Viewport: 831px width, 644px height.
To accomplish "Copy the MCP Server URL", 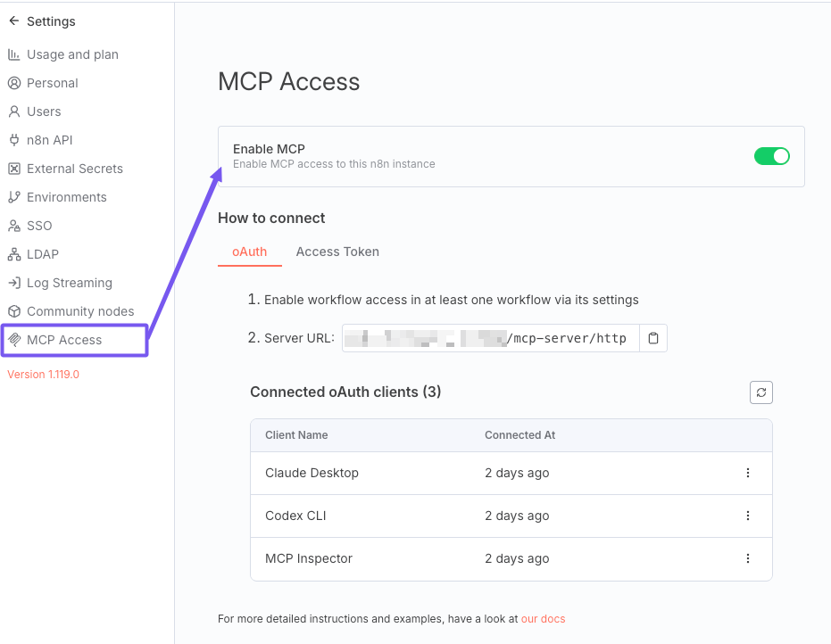I will pos(652,338).
